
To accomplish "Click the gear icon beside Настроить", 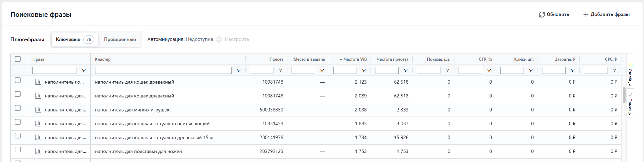I will 219,40.
